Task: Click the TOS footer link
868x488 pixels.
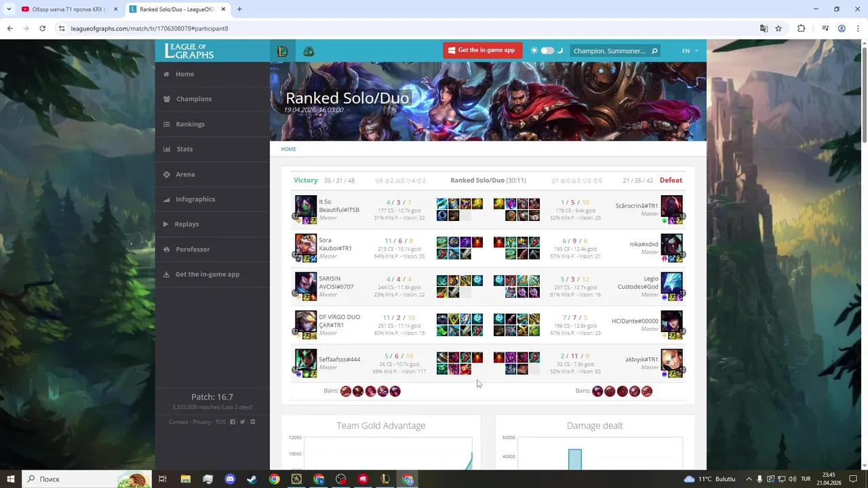Action: pyautogui.click(x=220, y=422)
